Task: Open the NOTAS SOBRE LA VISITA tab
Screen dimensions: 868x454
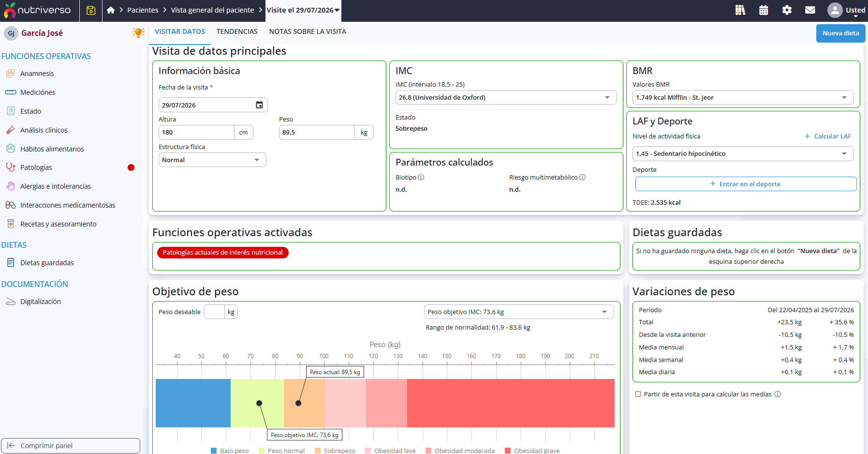Action: tap(308, 31)
